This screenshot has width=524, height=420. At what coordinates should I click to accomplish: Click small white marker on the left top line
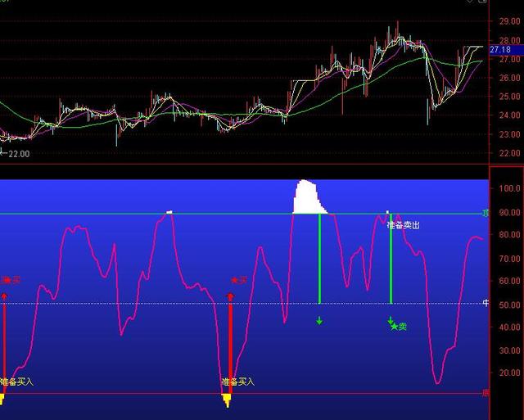point(169,212)
